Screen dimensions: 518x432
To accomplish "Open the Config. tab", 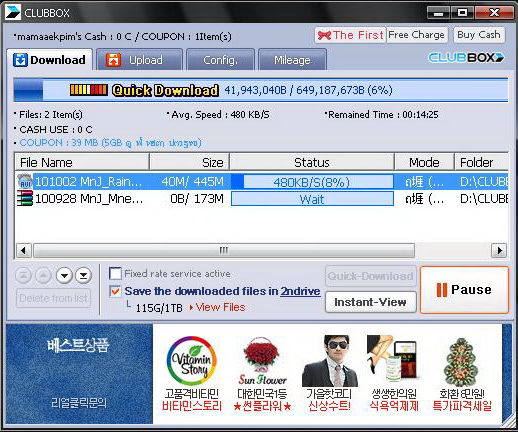I will [x=220, y=60].
